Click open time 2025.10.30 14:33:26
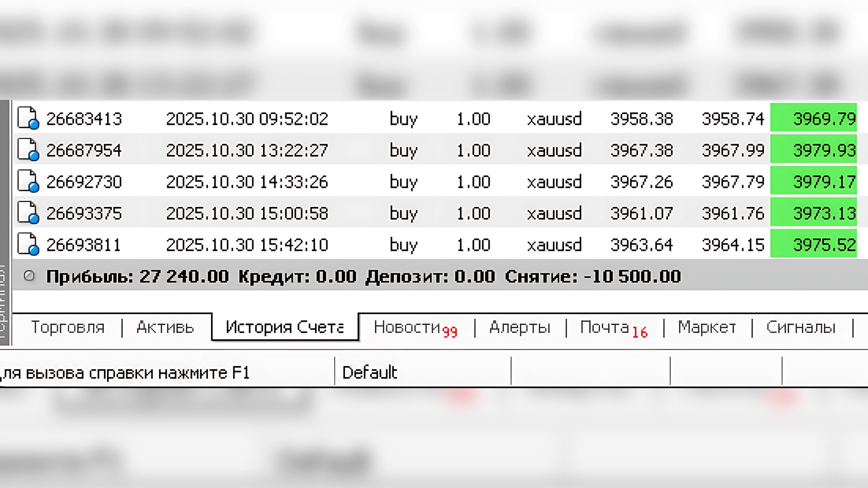 [247, 182]
